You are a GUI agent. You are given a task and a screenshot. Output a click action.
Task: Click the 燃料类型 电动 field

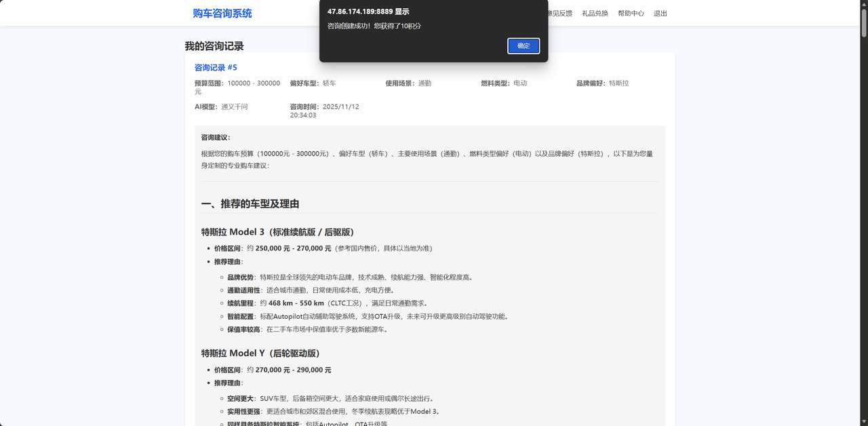(x=504, y=83)
